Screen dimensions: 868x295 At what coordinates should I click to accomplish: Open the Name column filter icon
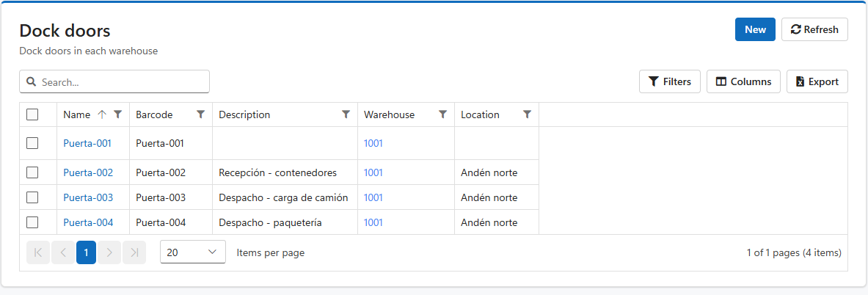[x=117, y=114]
